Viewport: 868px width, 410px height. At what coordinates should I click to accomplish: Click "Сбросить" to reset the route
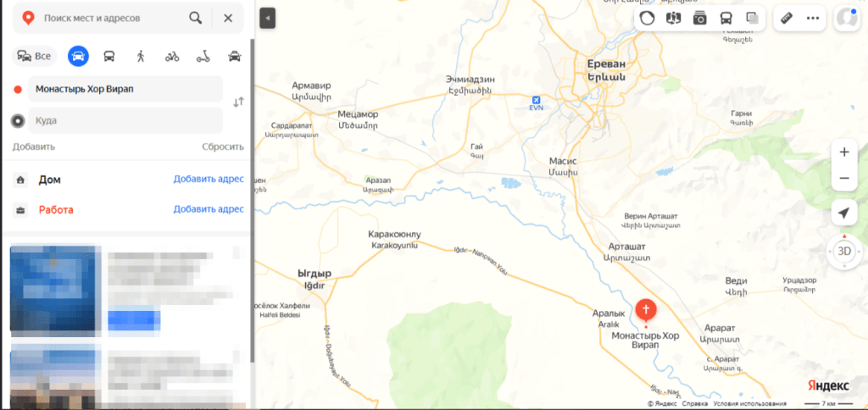click(x=223, y=147)
